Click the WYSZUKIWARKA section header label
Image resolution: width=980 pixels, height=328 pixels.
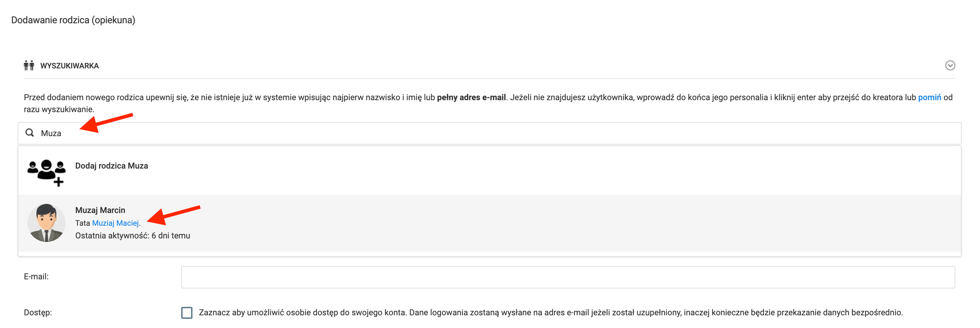click(x=69, y=66)
